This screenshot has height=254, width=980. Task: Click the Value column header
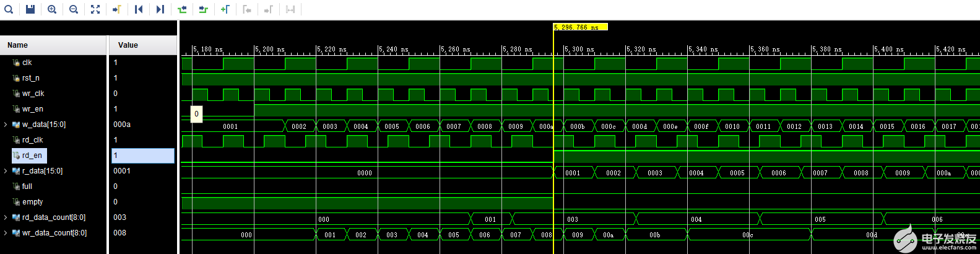coord(143,45)
